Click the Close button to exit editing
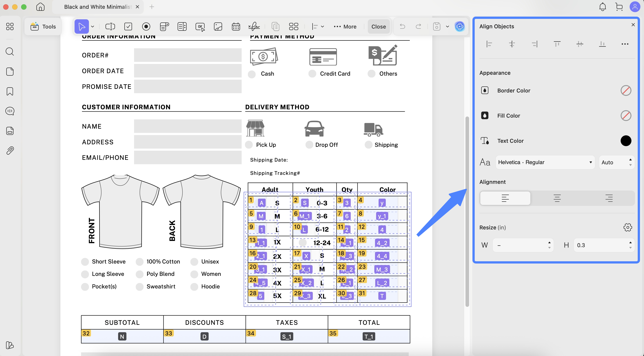Viewport: 644px width, 356px height. [x=378, y=26]
